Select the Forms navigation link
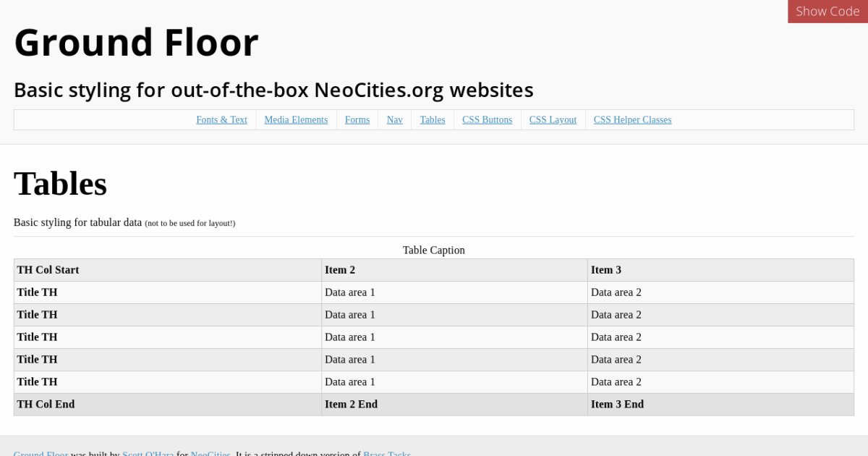 coord(357,120)
